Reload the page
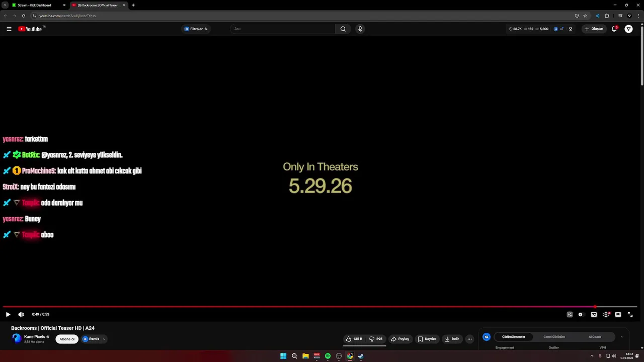Image resolution: width=644 pixels, height=362 pixels. [x=24, y=16]
